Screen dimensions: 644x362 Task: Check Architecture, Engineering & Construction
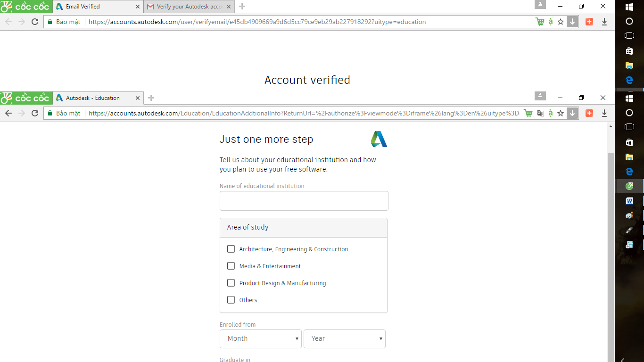point(231,249)
